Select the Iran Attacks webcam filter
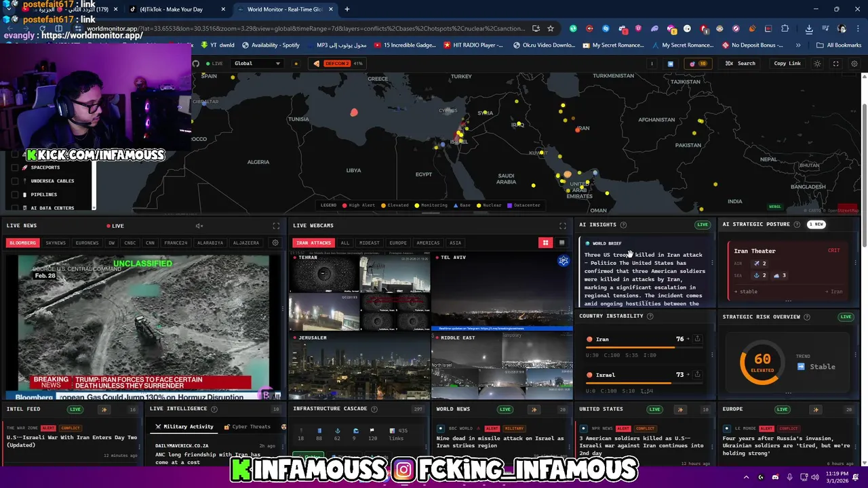 (313, 243)
